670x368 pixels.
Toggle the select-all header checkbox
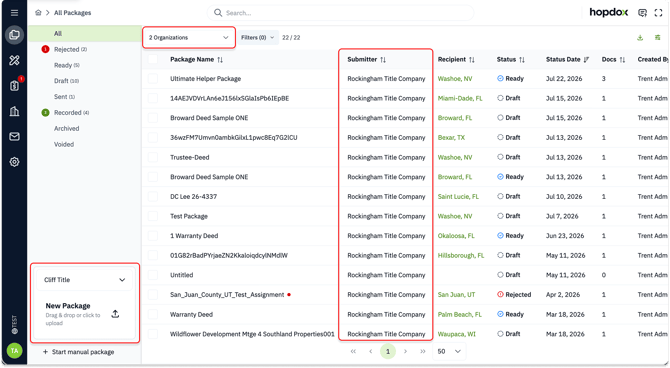point(153,59)
